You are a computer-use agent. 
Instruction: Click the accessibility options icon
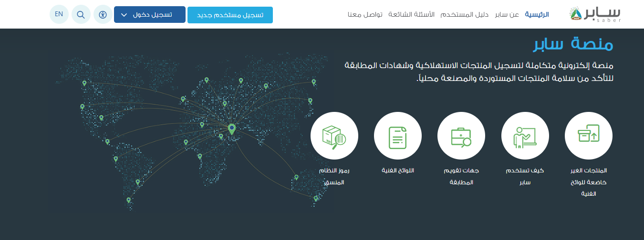coord(103,14)
